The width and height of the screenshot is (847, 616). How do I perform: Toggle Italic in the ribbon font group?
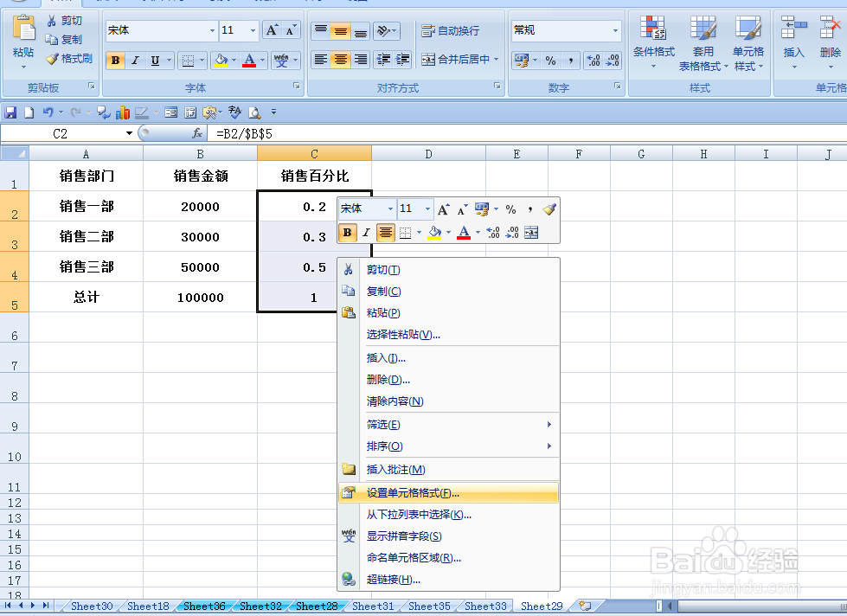click(135, 60)
